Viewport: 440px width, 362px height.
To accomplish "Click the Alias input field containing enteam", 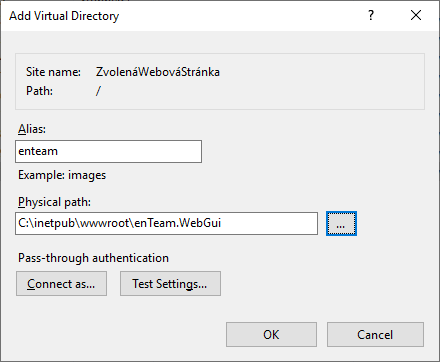I will pyautogui.click(x=108, y=151).
